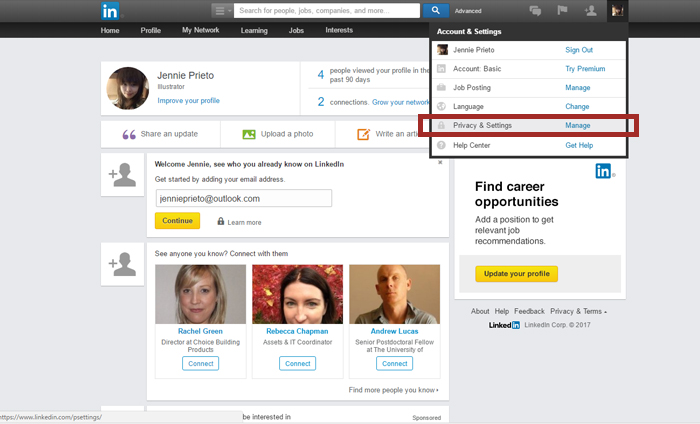
Task: Click the Share an update quote icon
Action: tap(130, 134)
